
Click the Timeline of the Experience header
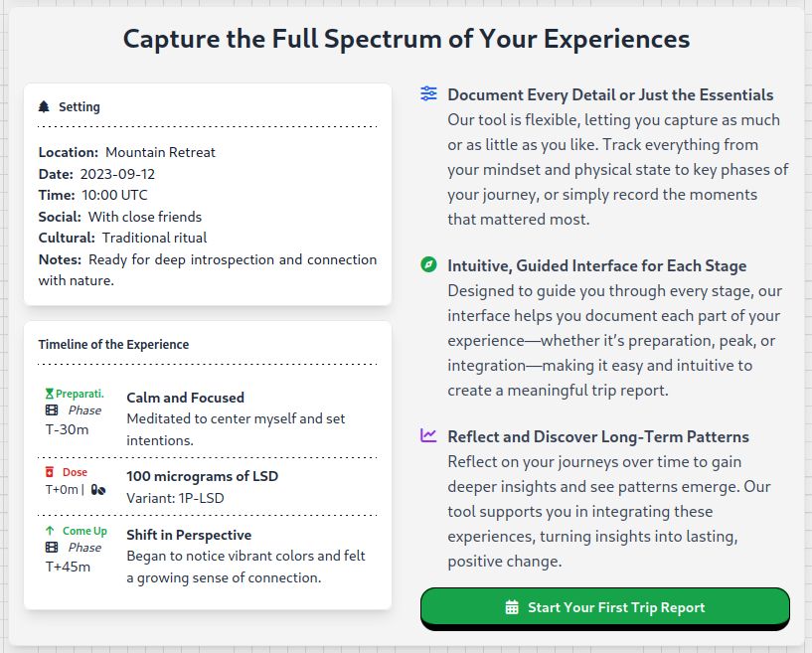pos(113,344)
